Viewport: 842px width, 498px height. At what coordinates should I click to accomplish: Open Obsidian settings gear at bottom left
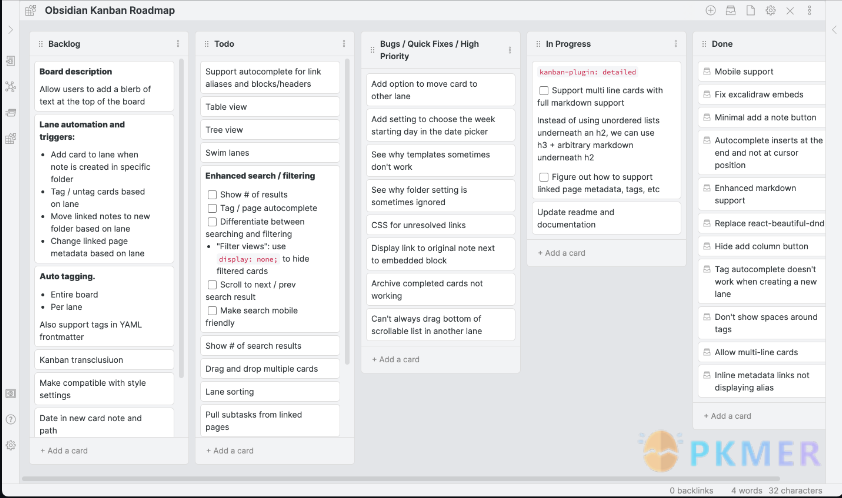point(11,444)
